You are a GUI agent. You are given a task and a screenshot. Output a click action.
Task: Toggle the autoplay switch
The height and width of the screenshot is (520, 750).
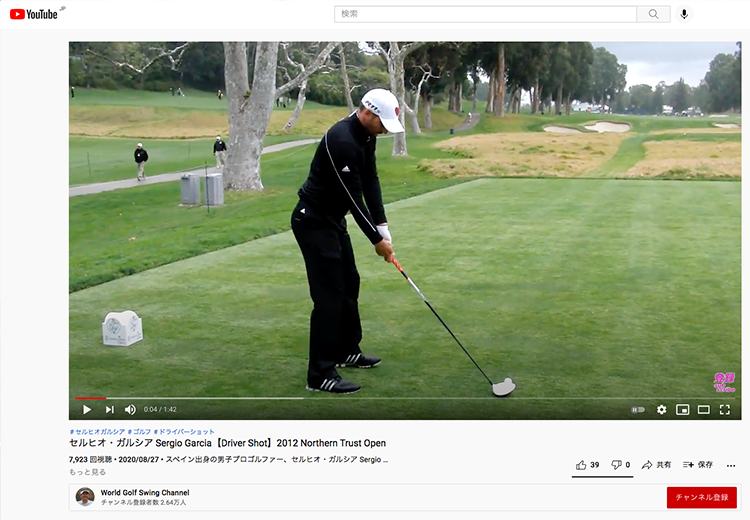coord(638,409)
